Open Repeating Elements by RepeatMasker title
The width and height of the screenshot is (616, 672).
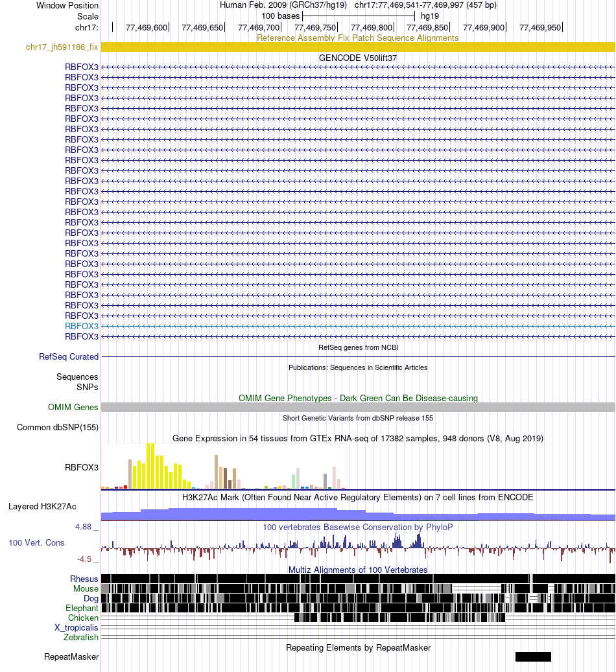pos(358,648)
